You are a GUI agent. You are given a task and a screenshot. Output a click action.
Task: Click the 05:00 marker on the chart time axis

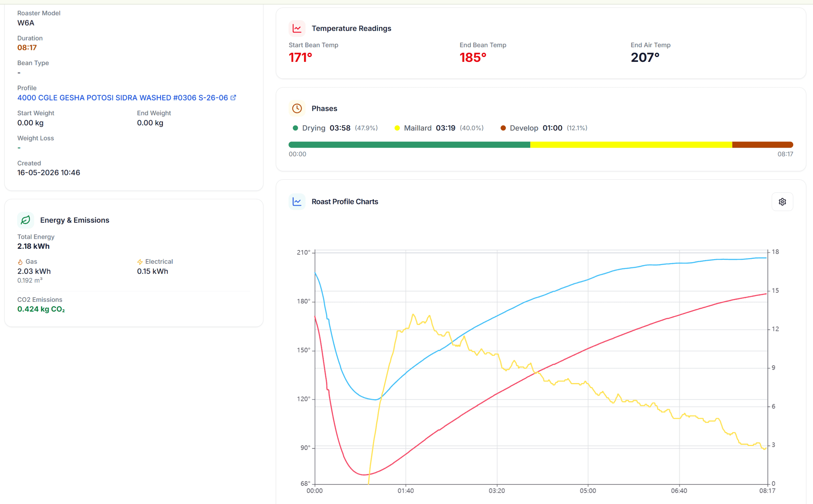587,491
